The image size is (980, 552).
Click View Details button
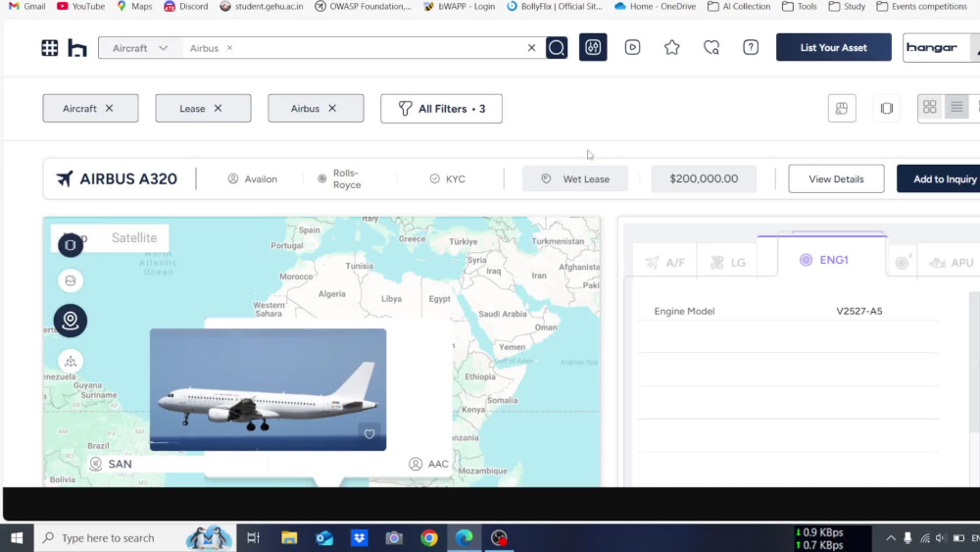click(x=836, y=178)
